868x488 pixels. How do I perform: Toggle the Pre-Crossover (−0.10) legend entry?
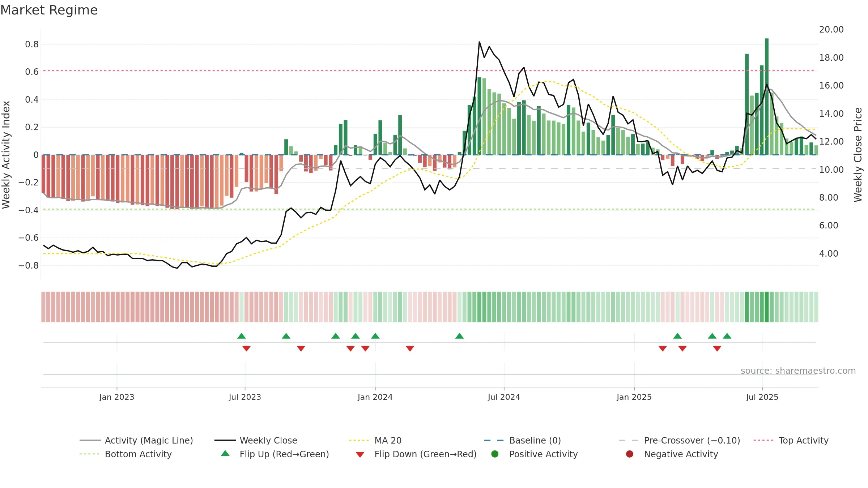point(679,440)
